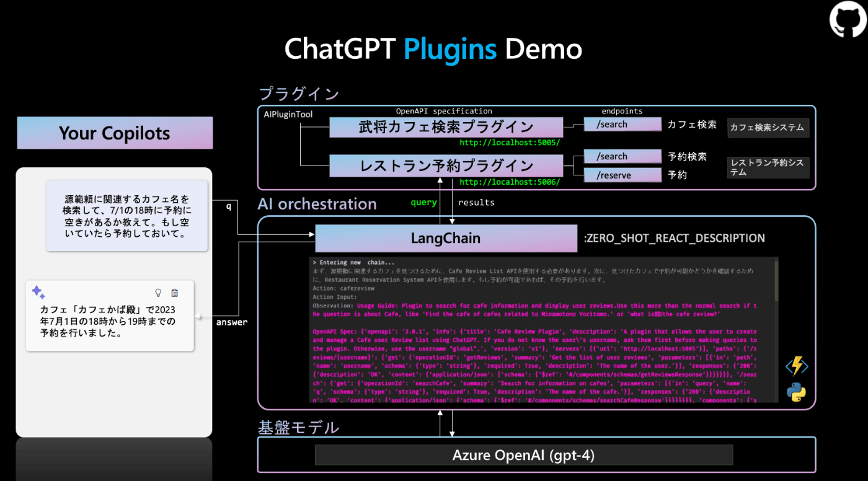The image size is (868, 481).
Task: Click the 'Action Input:' terminal line
Action: point(335,297)
